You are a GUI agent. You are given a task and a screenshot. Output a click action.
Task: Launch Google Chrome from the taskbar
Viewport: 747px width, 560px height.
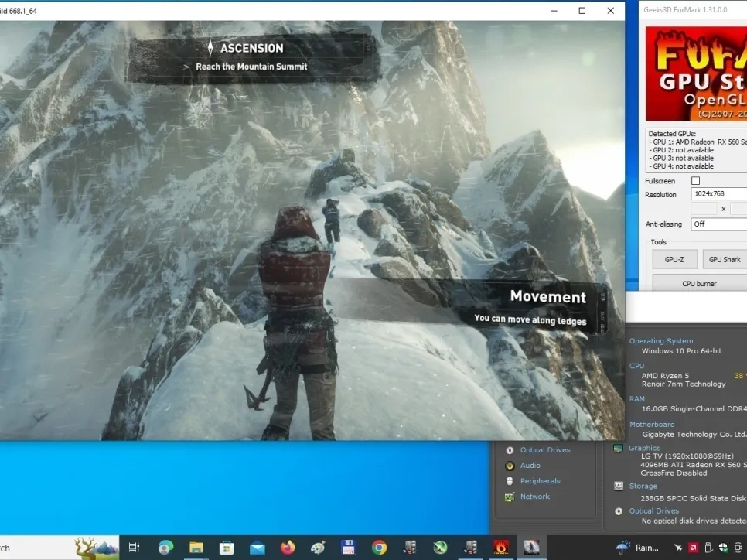pos(379,548)
